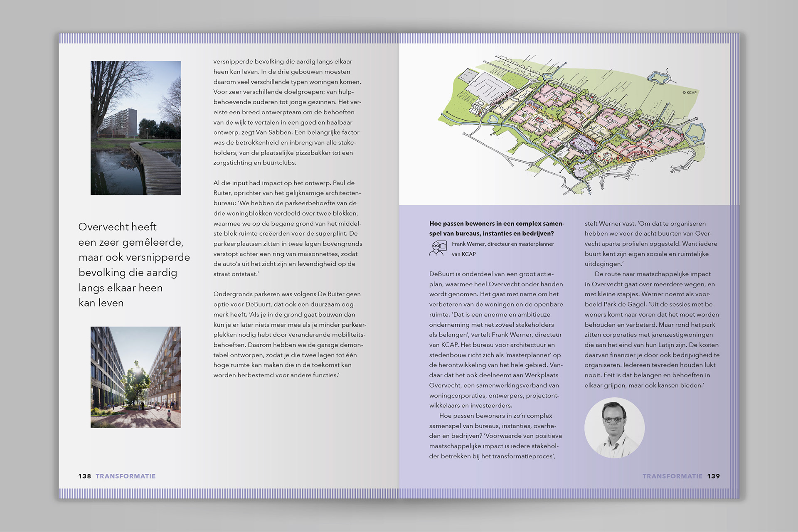Click the line 'versnipperde bevolking die aardig langs elkaar'

283,62
